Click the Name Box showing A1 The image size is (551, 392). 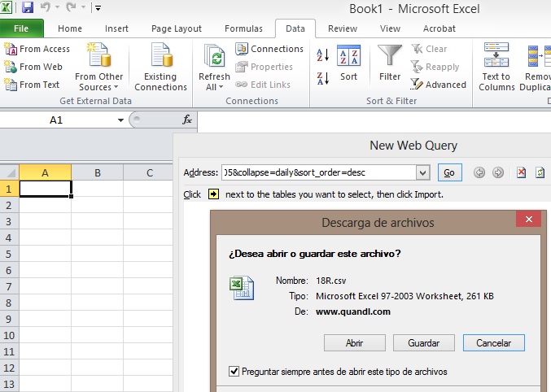(56, 120)
